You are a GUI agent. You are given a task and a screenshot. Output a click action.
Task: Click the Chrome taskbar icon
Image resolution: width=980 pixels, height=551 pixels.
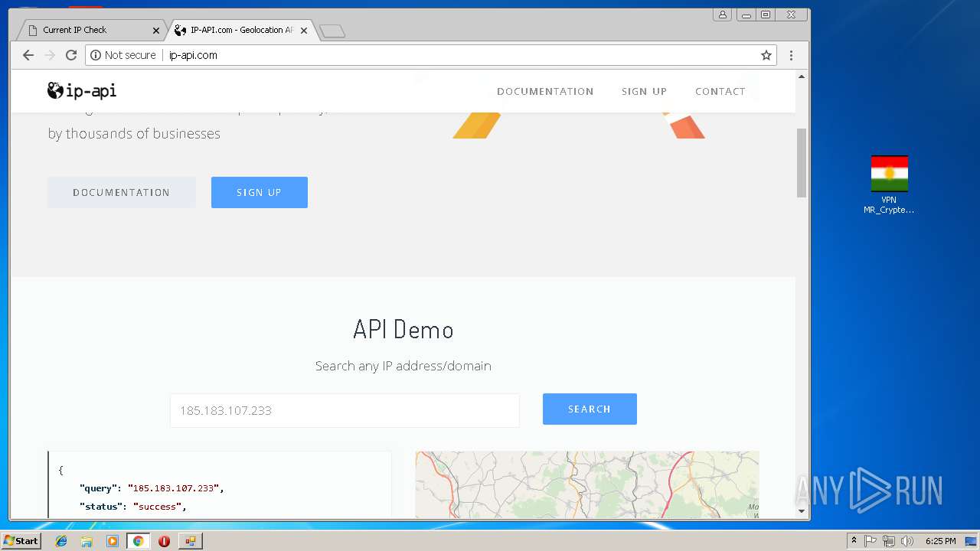138,541
